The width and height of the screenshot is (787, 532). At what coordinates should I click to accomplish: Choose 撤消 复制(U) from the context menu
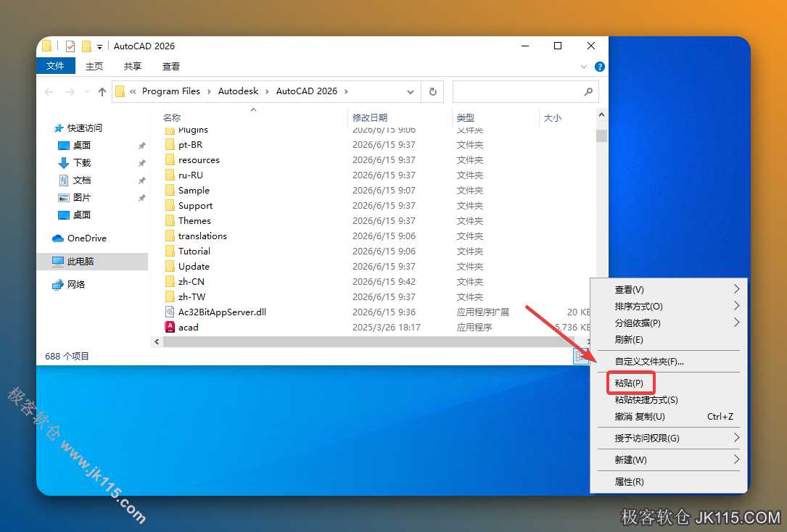tap(669, 417)
